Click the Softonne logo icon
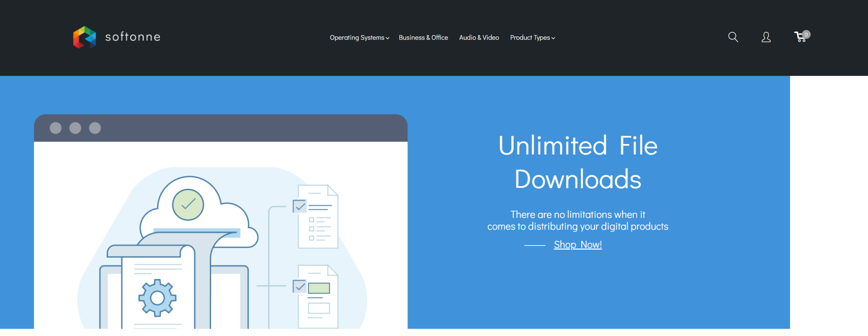868x336 pixels. [84, 37]
